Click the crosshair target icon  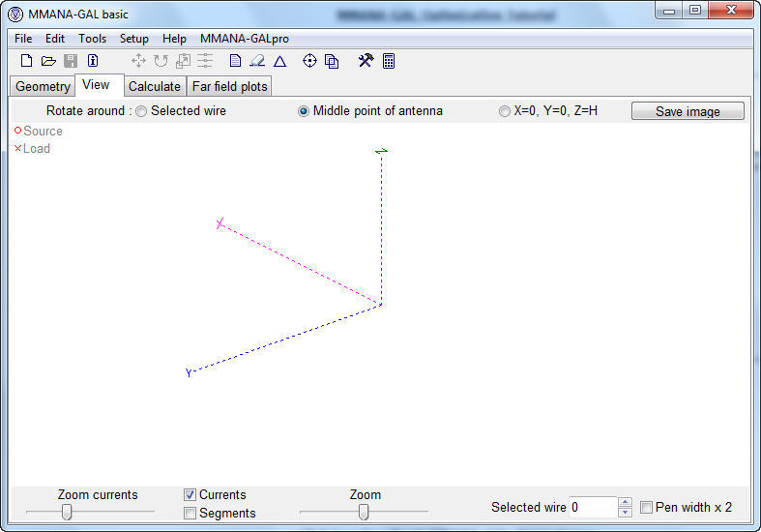coord(309,61)
